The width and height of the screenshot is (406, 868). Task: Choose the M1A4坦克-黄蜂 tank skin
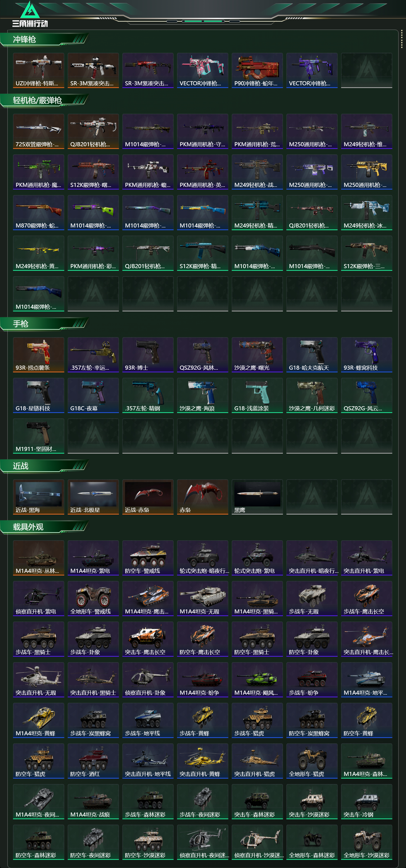39,720
